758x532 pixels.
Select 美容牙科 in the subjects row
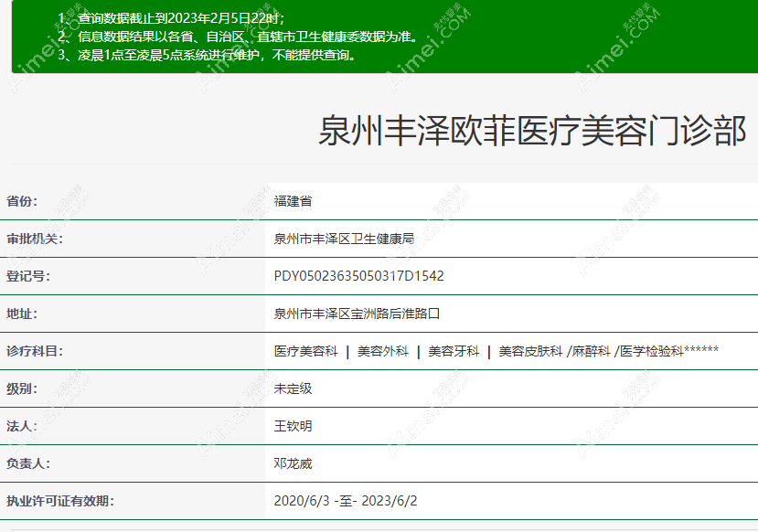(x=454, y=351)
